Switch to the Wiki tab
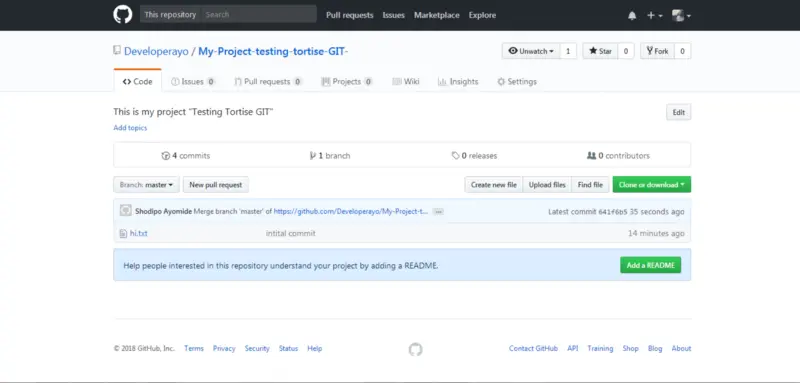Image resolution: width=800 pixels, height=383 pixels. [x=406, y=82]
